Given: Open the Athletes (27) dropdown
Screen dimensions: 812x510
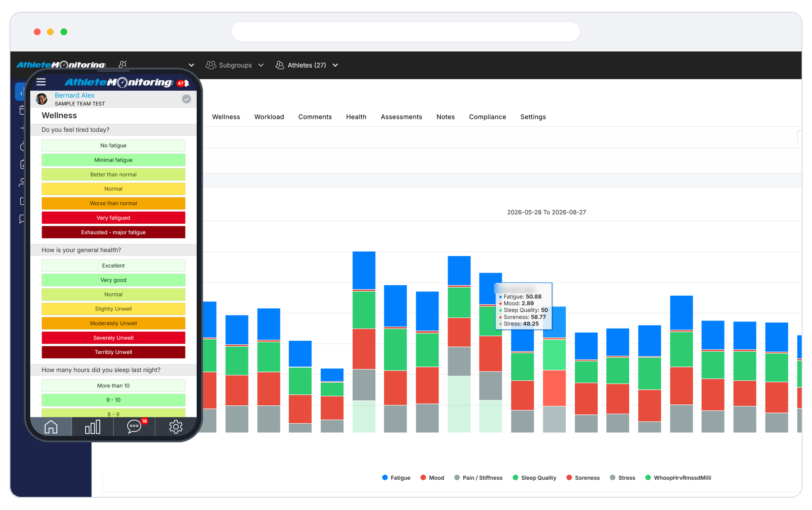Looking at the screenshot, I should point(307,65).
